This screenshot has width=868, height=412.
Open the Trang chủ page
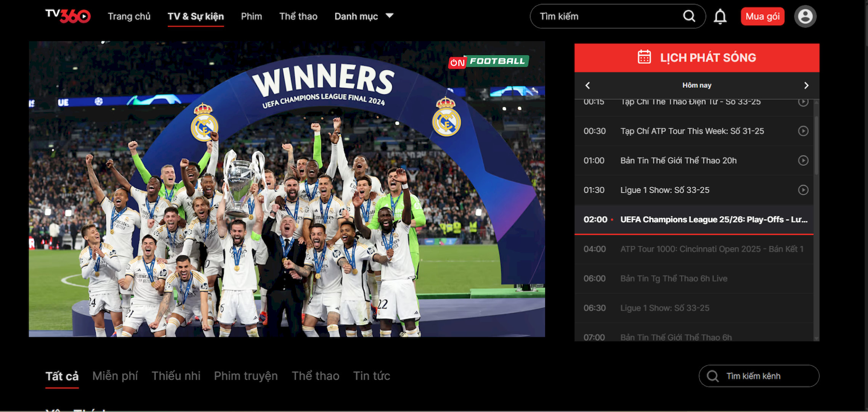[x=129, y=16]
